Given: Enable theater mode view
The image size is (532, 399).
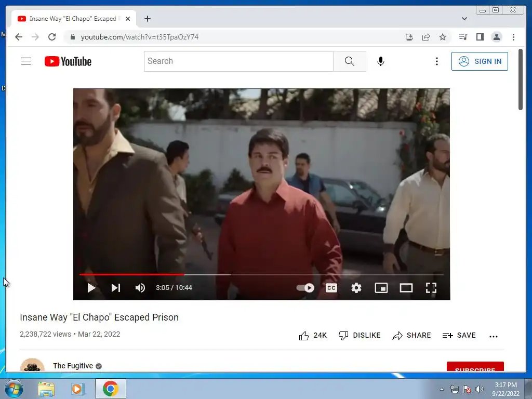Looking at the screenshot, I should click(x=406, y=288).
